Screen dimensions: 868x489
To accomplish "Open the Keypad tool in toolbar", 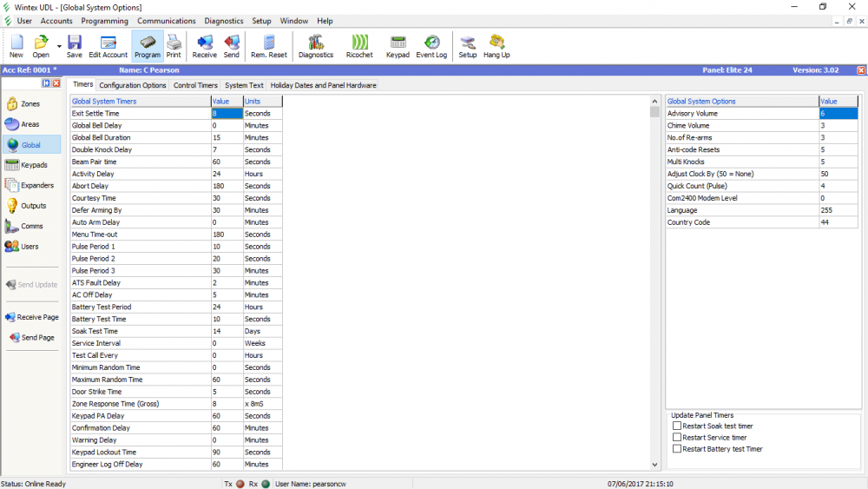I will point(398,46).
